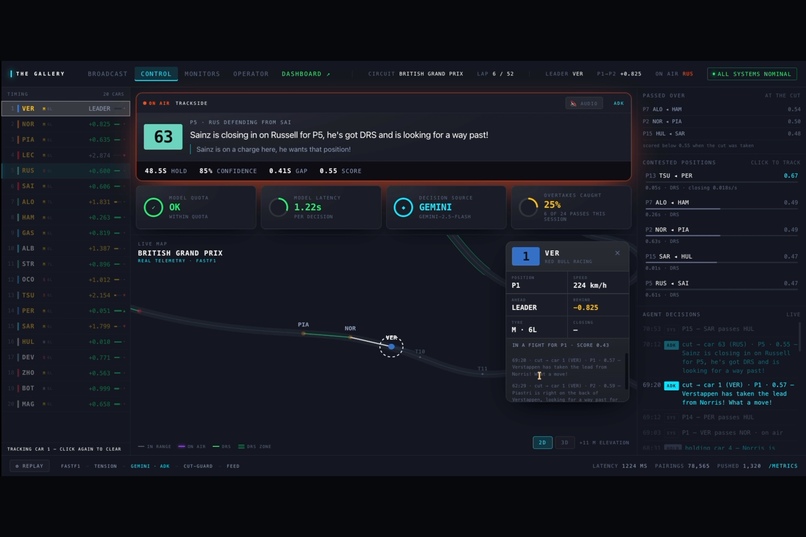Track contested P2 NOR • PIA battle
Viewport: 806px width, 537px height.
point(722,235)
